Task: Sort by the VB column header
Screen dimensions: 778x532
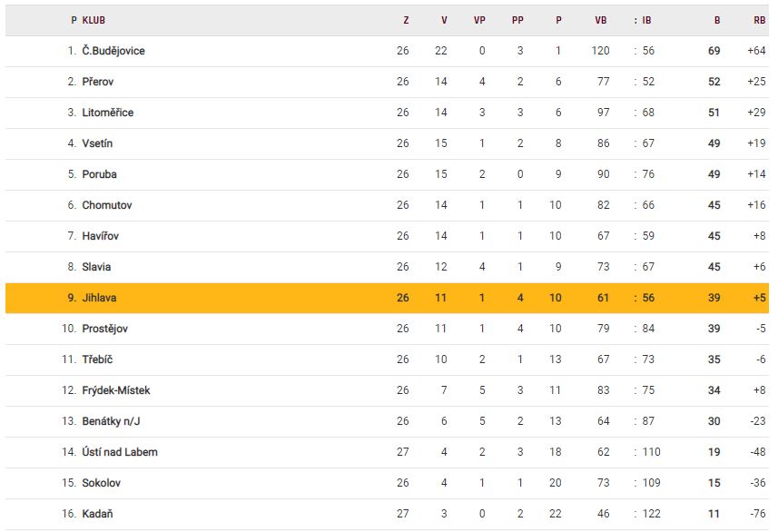Action: (601, 20)
